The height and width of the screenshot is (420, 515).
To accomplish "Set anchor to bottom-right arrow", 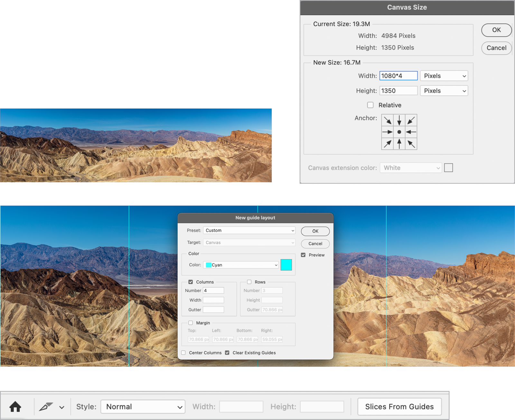I will click(411, 144).
